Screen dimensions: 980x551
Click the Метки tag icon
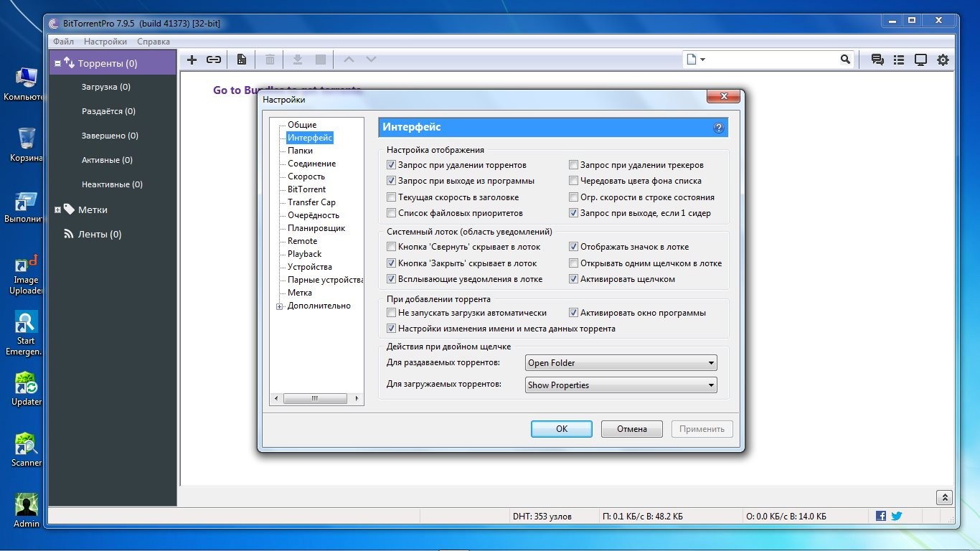tap(69, 209)
